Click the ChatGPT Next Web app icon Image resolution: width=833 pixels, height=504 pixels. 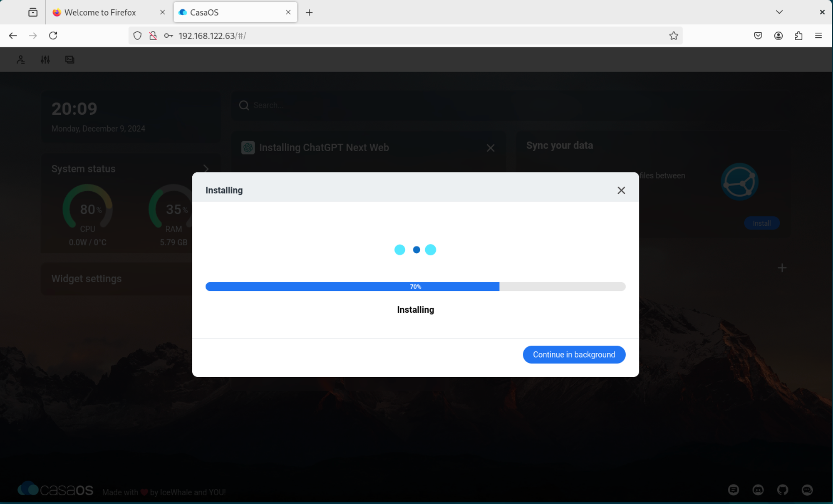(x=248, y=147)
